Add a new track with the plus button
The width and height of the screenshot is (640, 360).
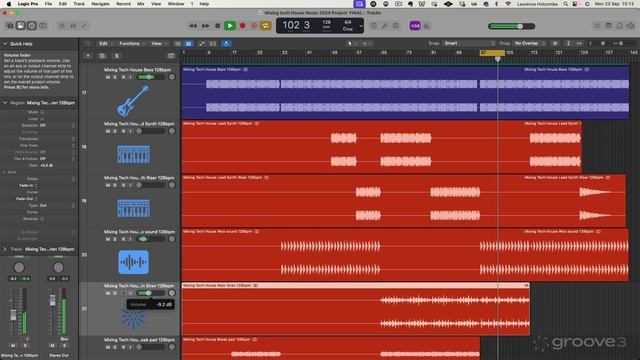(88, 56)
